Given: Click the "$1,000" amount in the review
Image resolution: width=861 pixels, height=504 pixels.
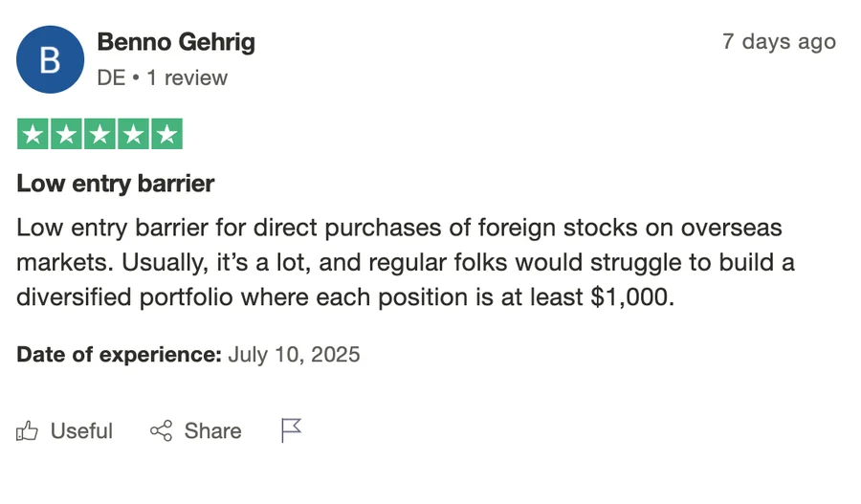Looking at the screenshot, I should [x=629, y=296].
